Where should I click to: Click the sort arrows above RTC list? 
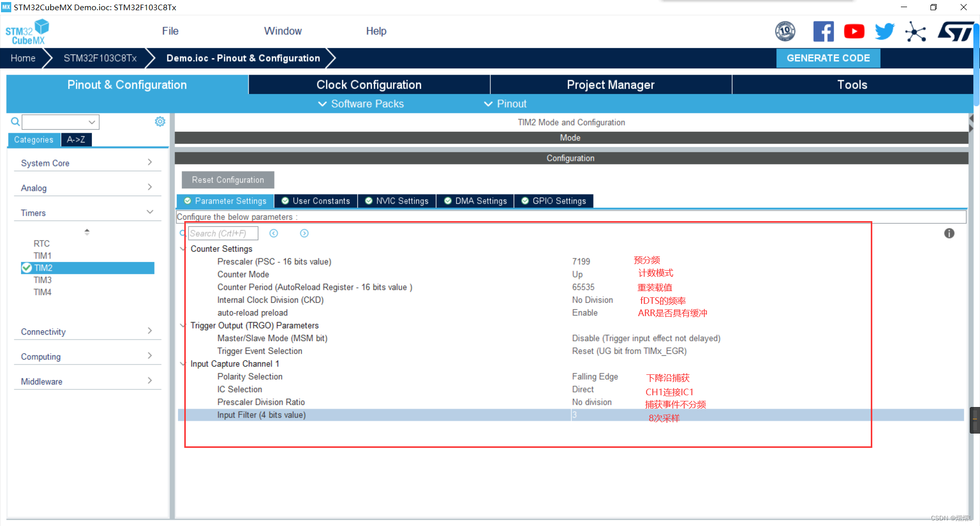pyautogui.click(x=87, y=232)
